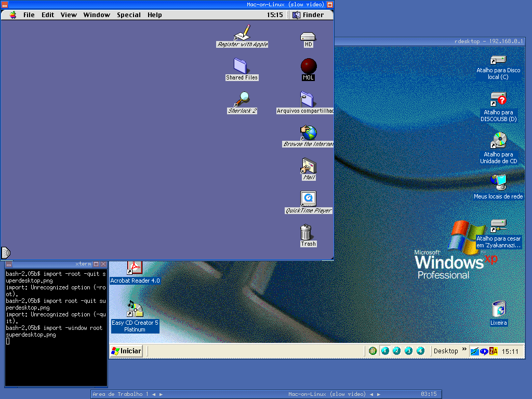
Task: Open the Finder application menu
Action: click(308, 15)
